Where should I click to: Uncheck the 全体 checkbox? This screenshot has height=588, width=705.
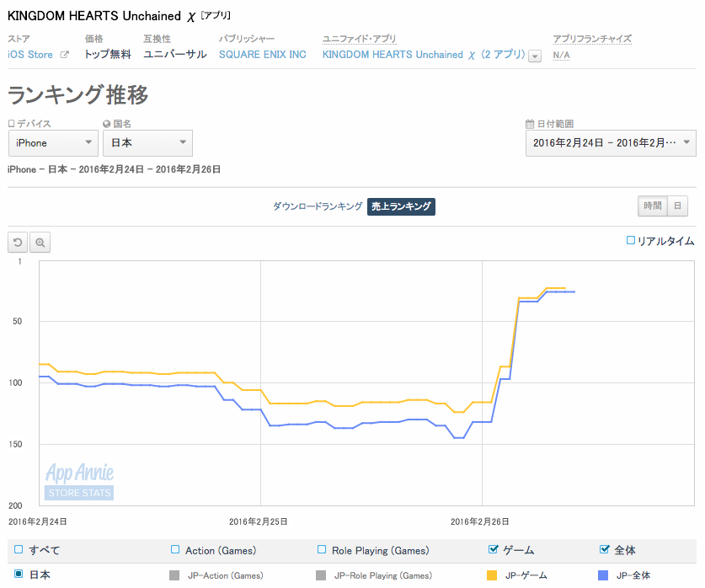[x=604, y=549]
